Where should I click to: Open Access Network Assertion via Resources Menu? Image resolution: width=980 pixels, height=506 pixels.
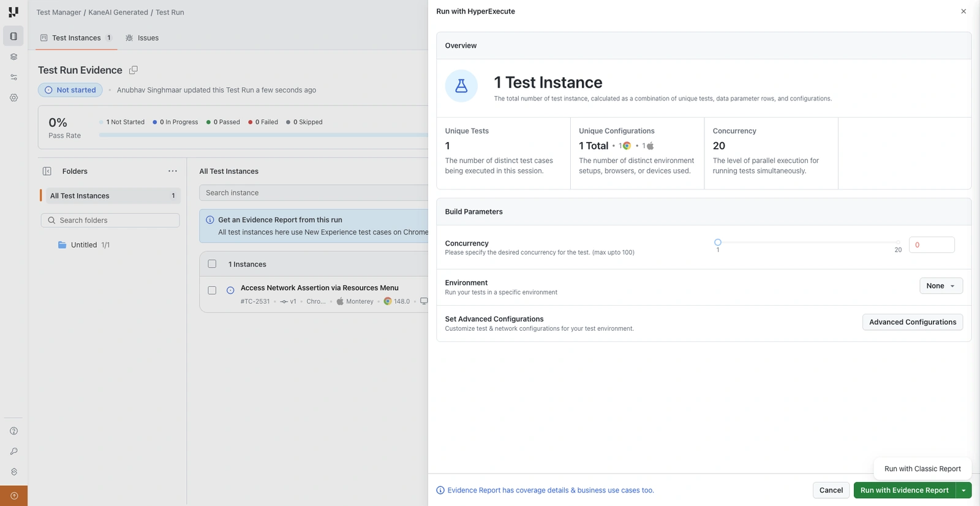[x=320, y=288]
